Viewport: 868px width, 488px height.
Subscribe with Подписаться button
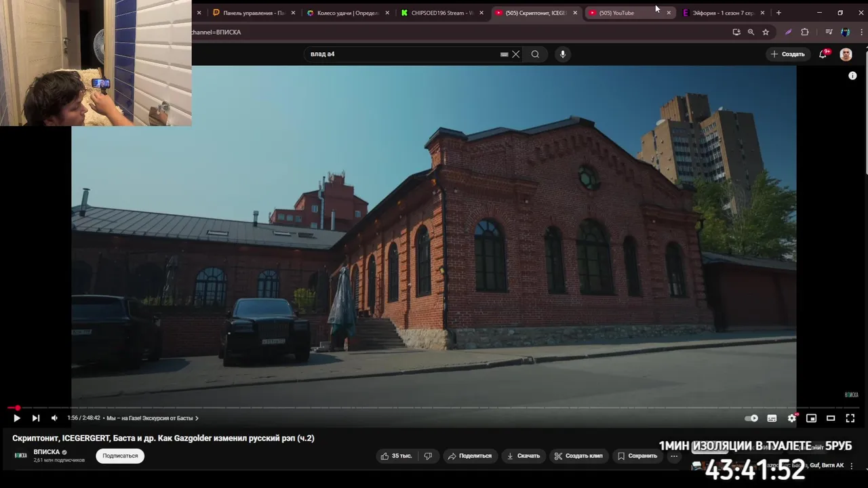pyautogui.click(x=120, y=456)
